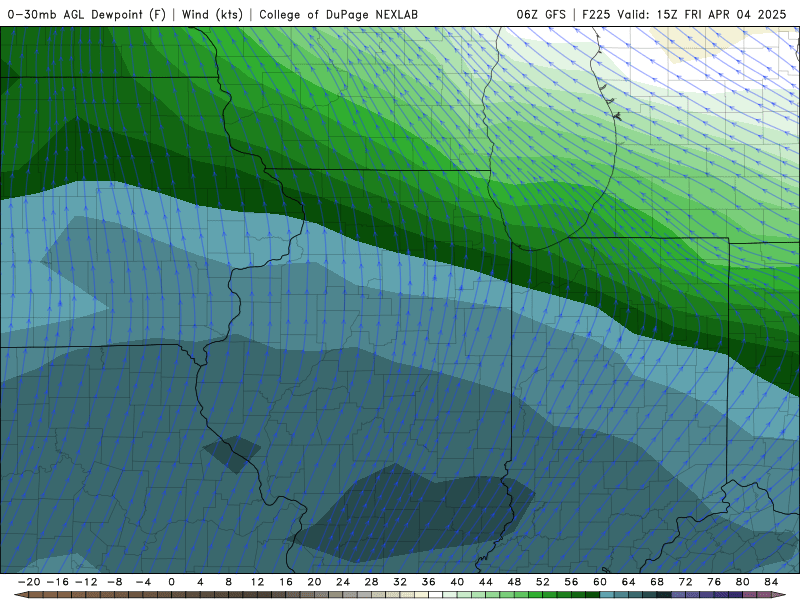Click the 68 colorbar label
The height and width of the screenshot is (600, 800).
pyautogui.click(x=657, y=582)
